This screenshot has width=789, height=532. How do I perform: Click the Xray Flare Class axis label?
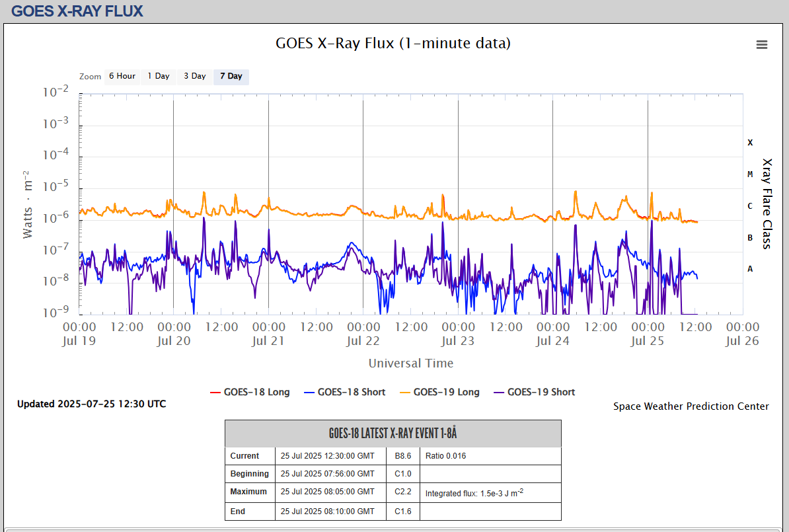tap(767, 204)
